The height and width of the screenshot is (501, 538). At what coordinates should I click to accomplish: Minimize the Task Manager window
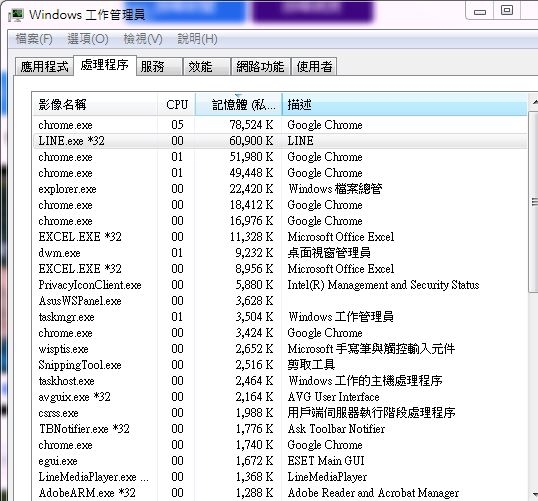[480, 11]
